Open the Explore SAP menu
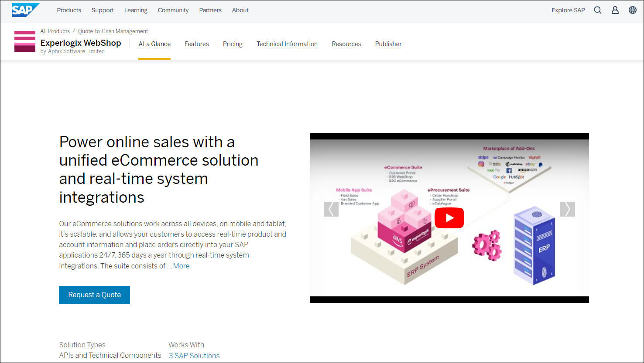The image size is (644, 363). point(568,10)
